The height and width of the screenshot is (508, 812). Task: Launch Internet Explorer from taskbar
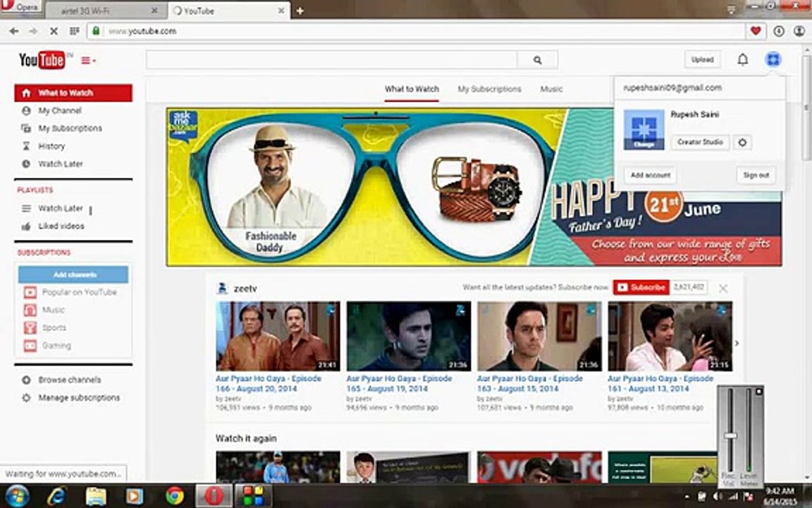point(56,496)
